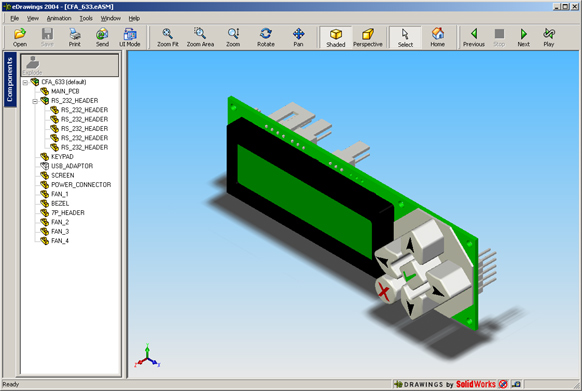Open the Animation menu
The image size is (582, 391).
[x=59, y=18]
